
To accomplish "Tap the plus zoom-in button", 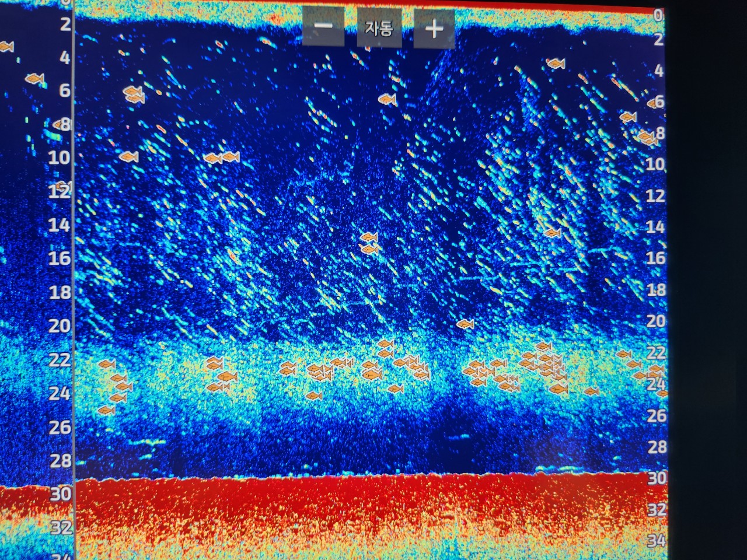I will point(434,28).
